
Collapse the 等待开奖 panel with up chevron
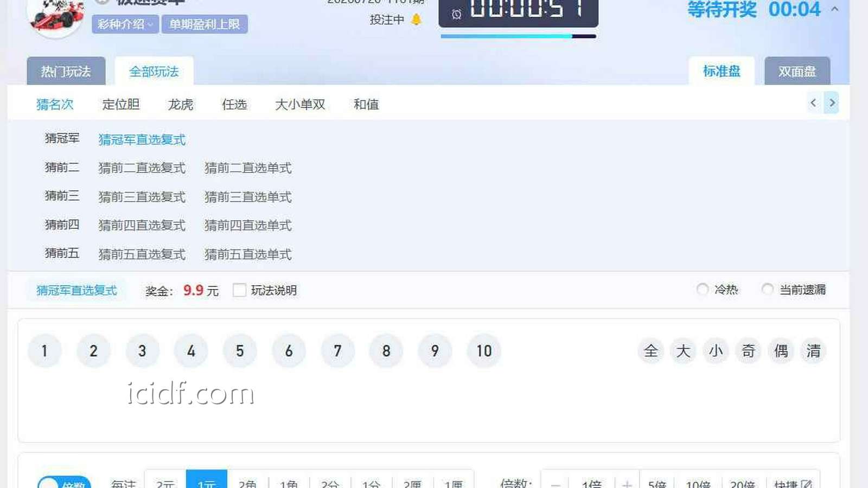tap(835, 9)
